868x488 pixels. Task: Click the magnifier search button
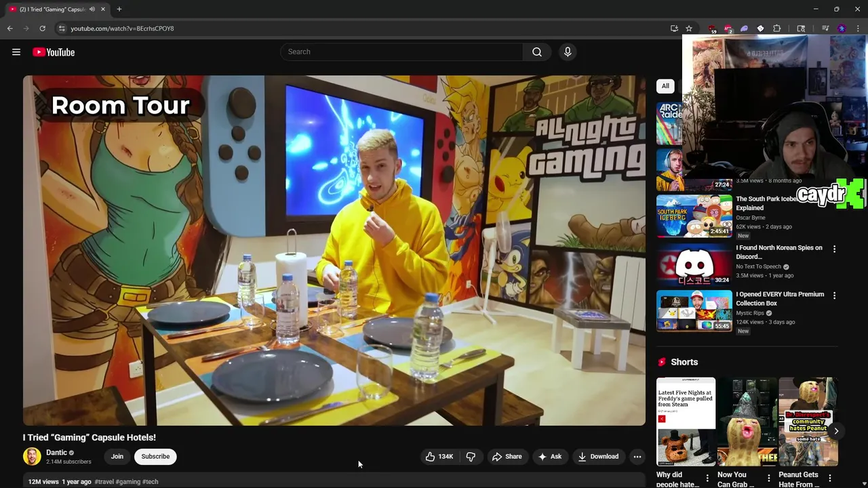tap(536, 52)
